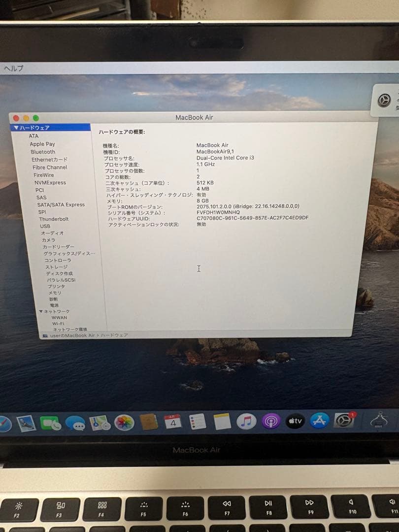Open the Mail app in Dock
399x532 pixels.
pos(26,424)
